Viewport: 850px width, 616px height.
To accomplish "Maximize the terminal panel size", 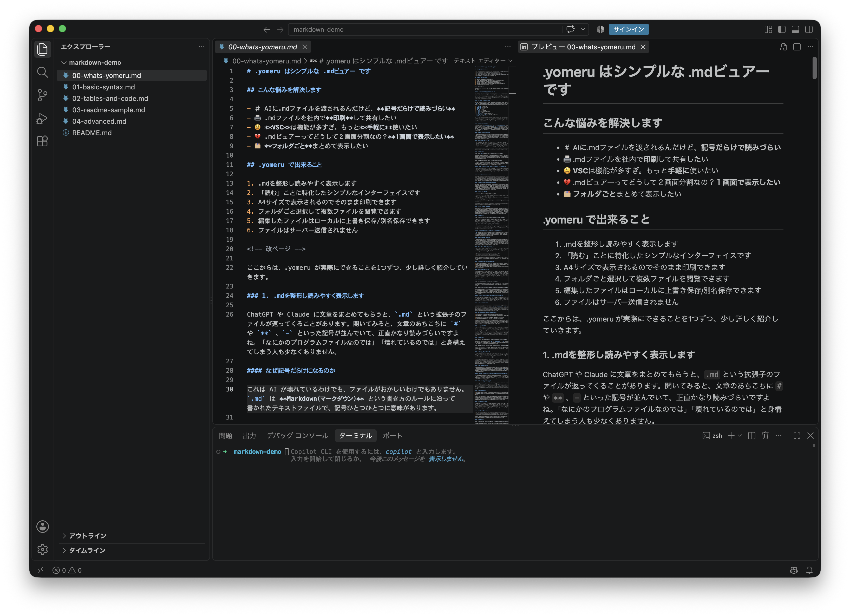I will [x=797, y=435].
